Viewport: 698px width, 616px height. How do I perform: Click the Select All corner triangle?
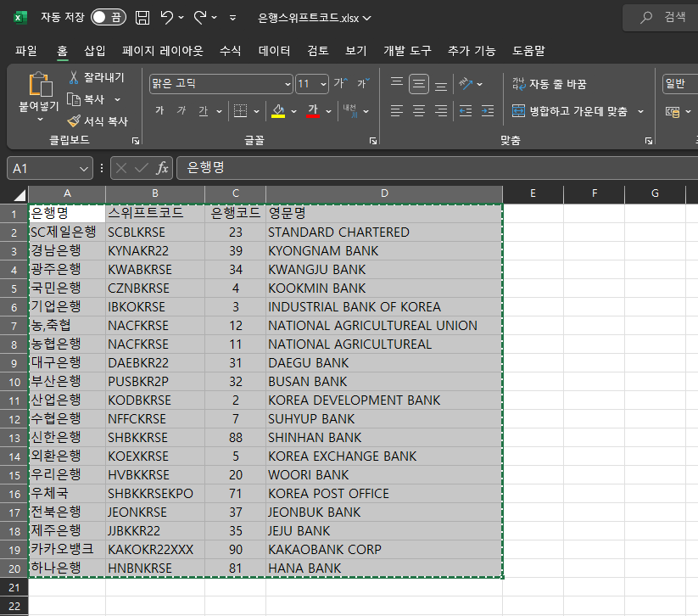pyautogui.click(x=20, y=194)
